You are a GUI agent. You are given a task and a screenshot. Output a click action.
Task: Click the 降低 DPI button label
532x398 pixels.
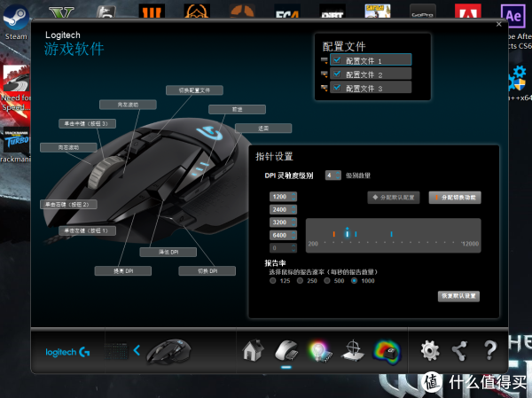click(168, 252)
